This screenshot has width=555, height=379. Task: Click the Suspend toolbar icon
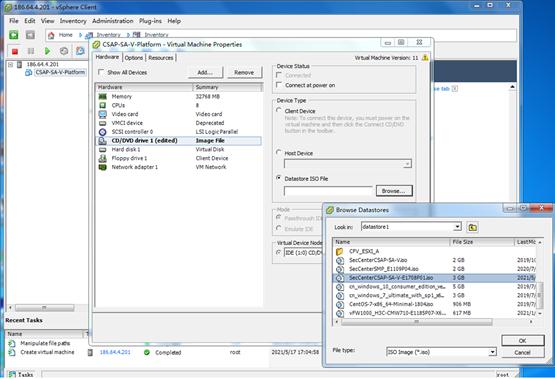coord(31,51)
